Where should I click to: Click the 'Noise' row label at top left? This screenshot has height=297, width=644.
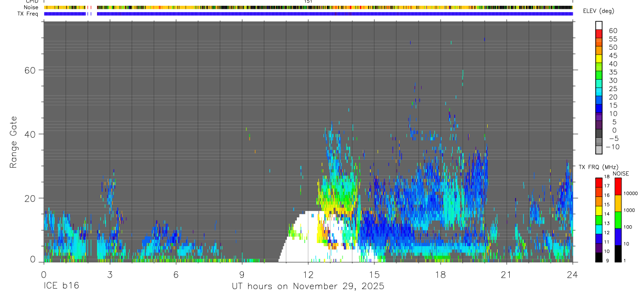[32, 8]
